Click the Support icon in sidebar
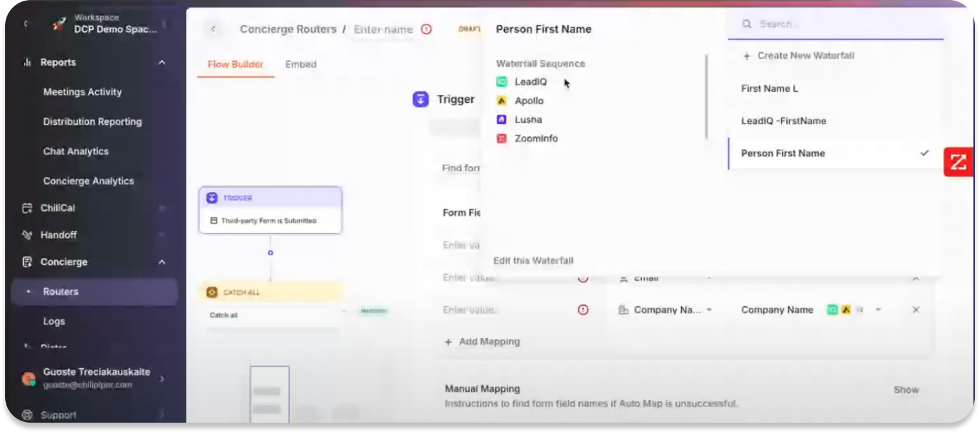The width and height of the screenshot is (980, 433). point(27,415)
